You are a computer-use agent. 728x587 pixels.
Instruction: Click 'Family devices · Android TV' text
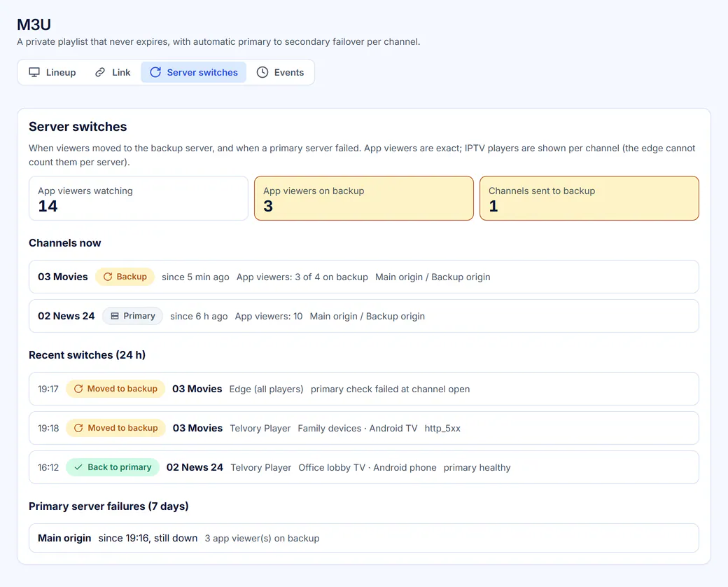pyautogui.click(x=358, y=429)
